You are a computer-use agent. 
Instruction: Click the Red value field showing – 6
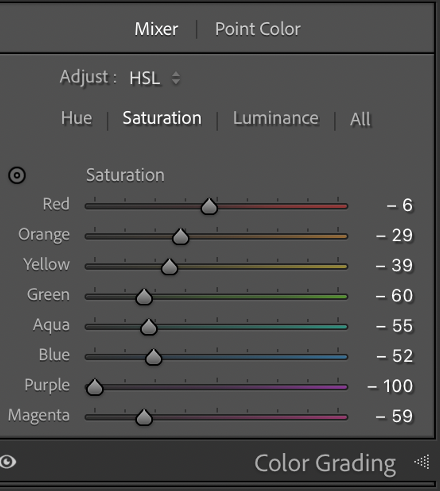click(x=400, y=205)
